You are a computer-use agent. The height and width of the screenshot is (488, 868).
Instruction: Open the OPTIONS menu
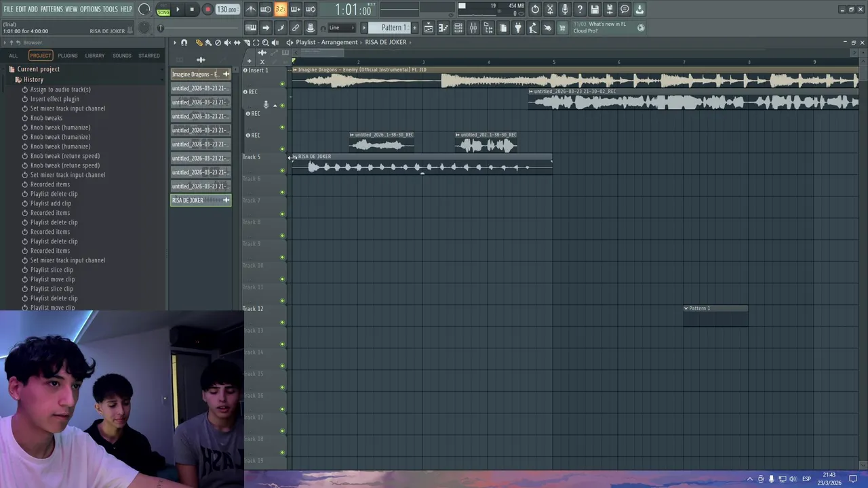point(90,9)
